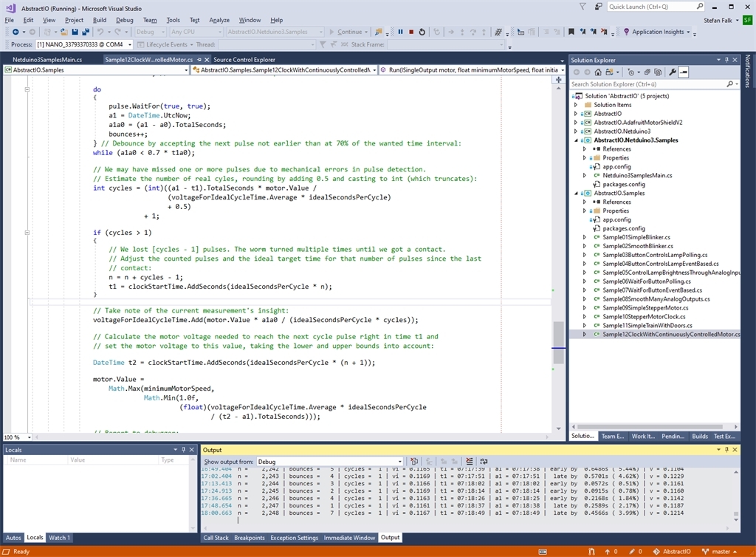Image resolution: width=756 pixels, height=557 pixels.
Task: Save the current file with the floppy icon
Action: [x=75, y=32]
